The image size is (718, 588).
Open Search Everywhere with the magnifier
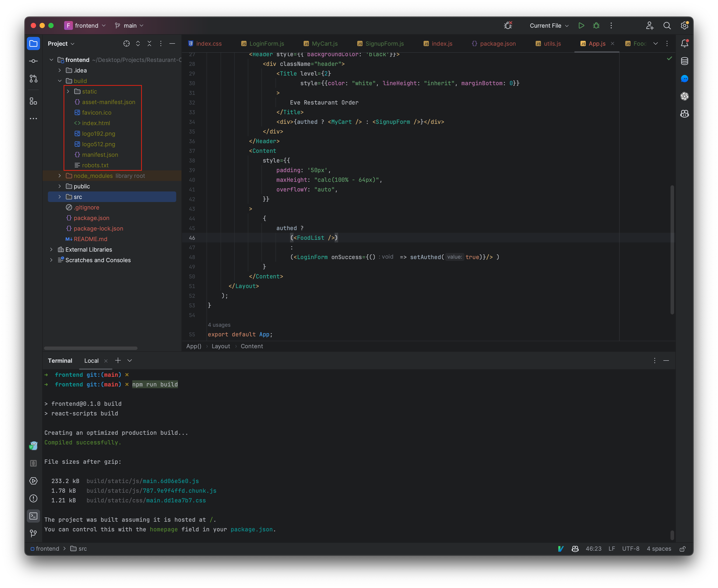667,26
